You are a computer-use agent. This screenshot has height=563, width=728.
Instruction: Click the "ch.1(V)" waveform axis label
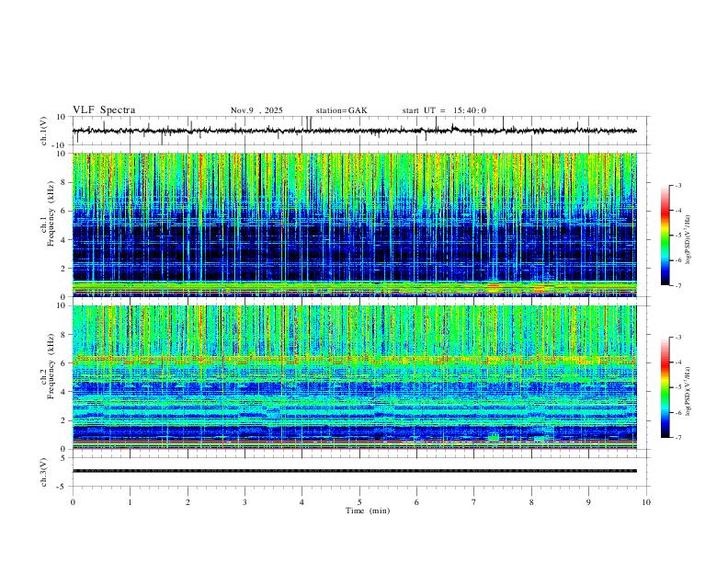44,131
